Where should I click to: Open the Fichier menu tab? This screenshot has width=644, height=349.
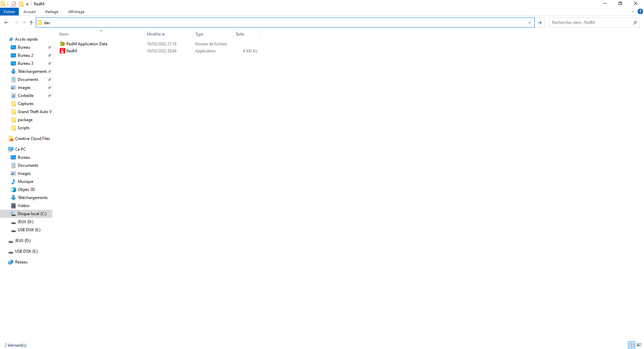coord(9,12)
